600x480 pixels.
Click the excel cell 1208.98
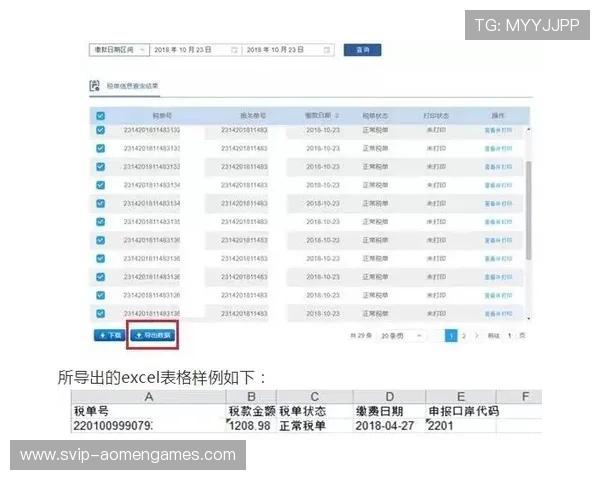pos(251,426)
